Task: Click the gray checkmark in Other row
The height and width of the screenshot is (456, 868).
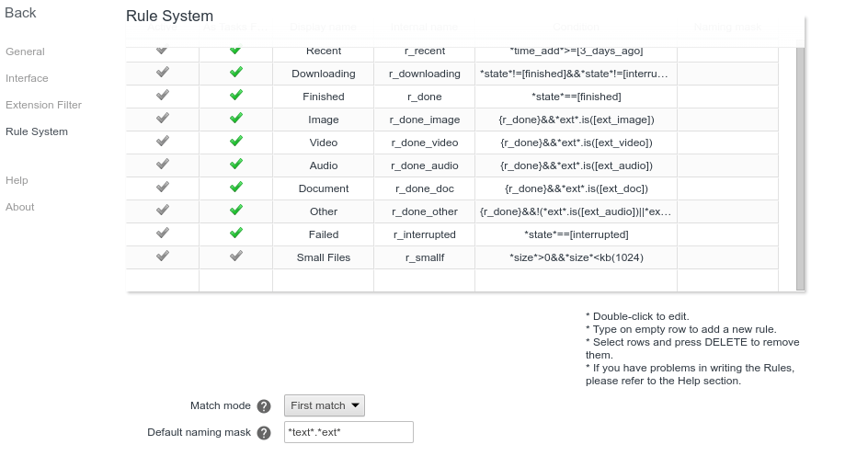Action: coord(163,211)
